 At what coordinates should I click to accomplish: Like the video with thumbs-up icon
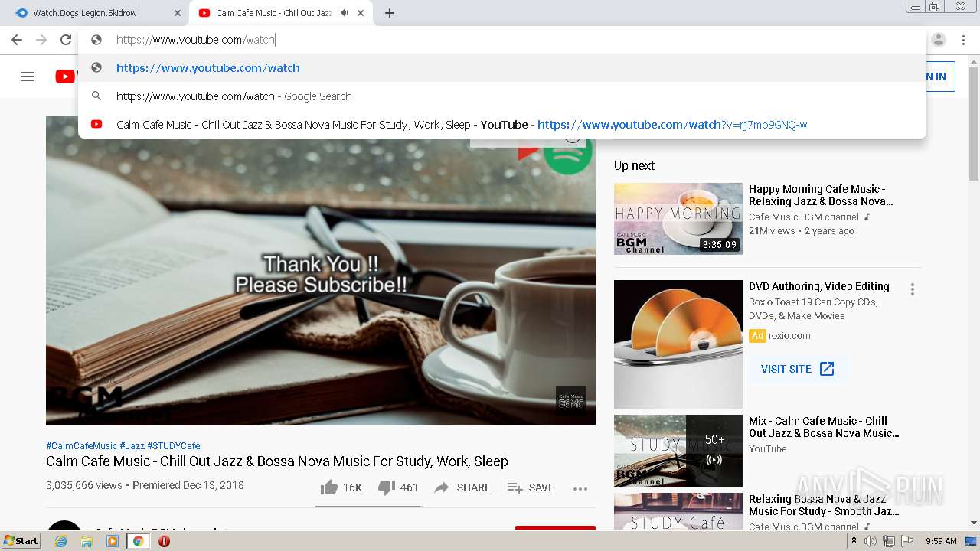(x=329, y=487)
